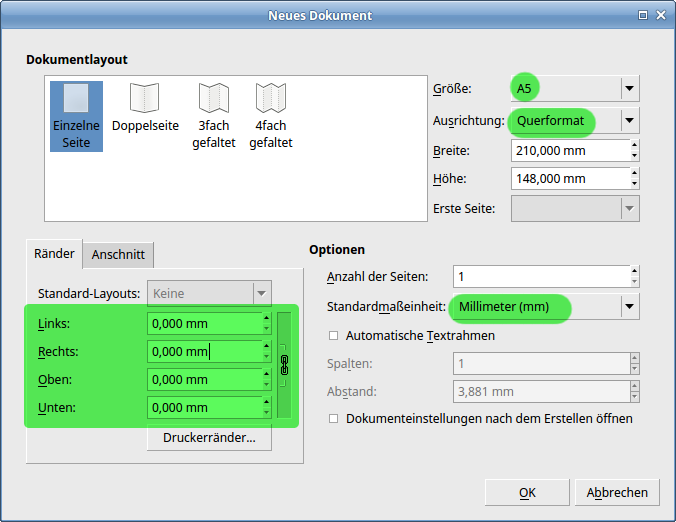Expand the Ausrichtung dropdown
Image resolution: width=676 pixels, height=522 pixels.
tap(629, 121)
